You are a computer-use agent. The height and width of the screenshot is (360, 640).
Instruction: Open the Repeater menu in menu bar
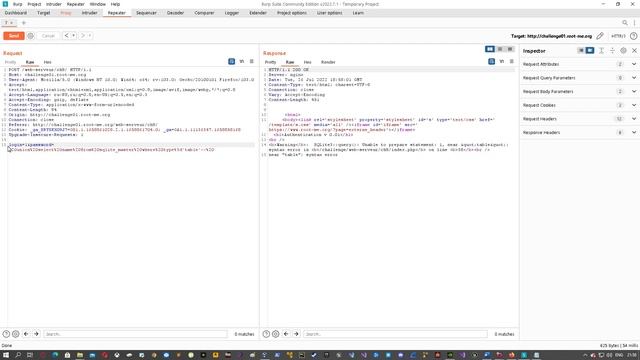click(76, 4)
